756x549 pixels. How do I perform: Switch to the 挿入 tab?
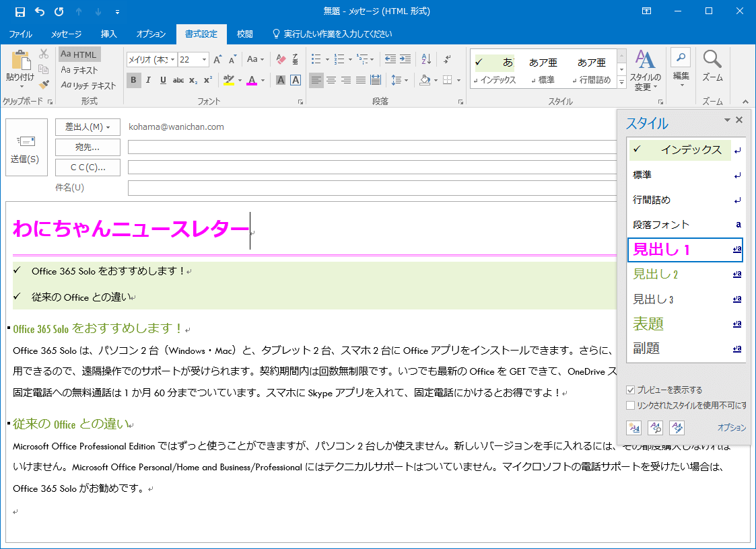(x=109, y=34)
